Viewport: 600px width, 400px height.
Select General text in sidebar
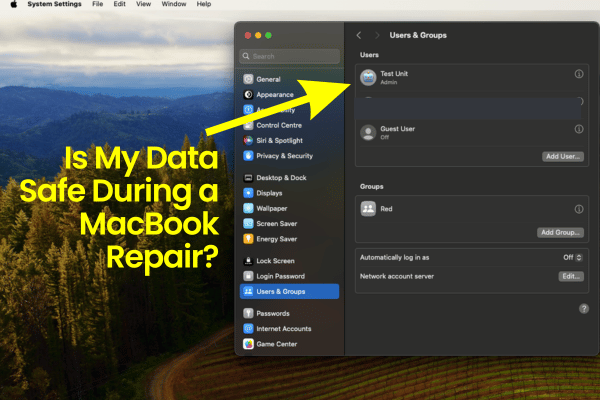(x=268, y=79)
